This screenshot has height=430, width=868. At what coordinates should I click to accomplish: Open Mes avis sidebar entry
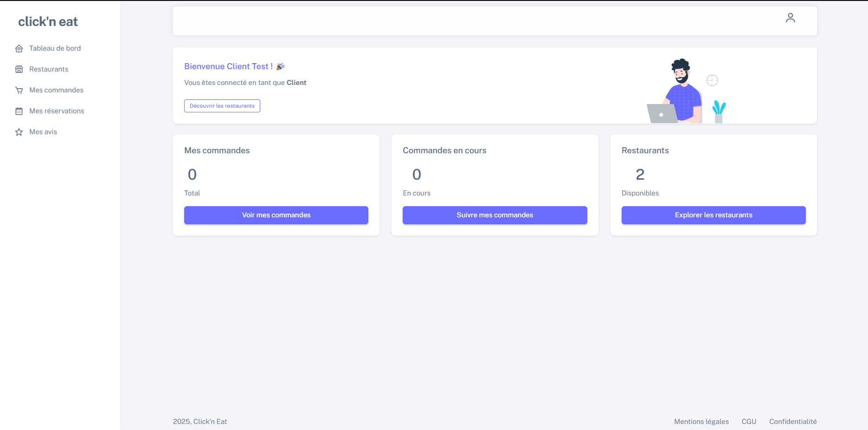click(x=43, y=132)
